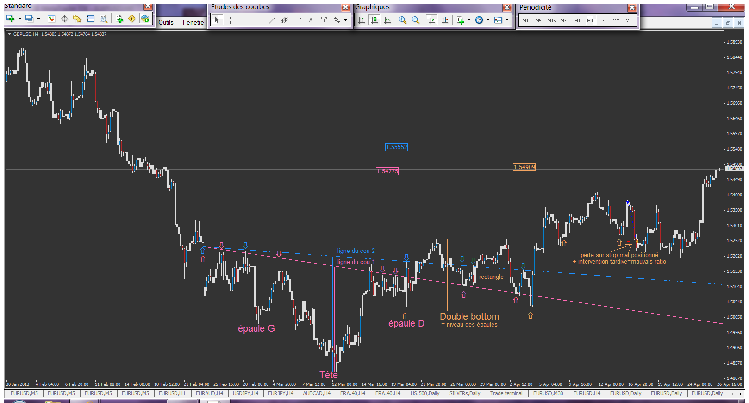Open the Terminal panel icon
The image size is (749, 403).
[x=90, y=19]
